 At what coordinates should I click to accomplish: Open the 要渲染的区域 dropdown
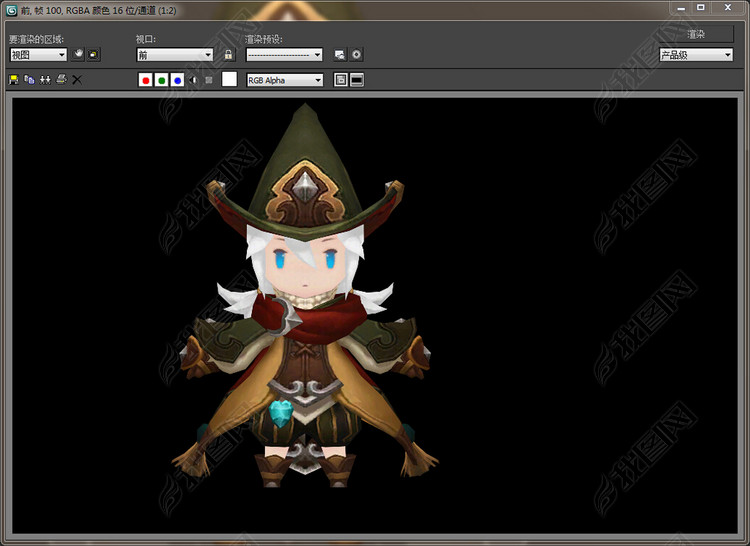point(38,55)
